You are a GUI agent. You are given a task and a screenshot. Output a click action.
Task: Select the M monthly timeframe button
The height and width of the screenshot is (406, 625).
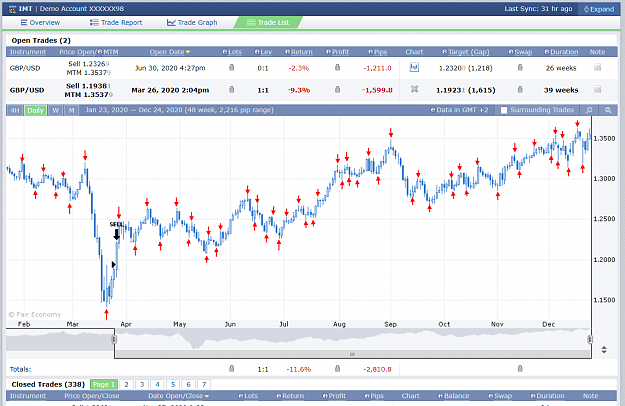tap(71, 110)
